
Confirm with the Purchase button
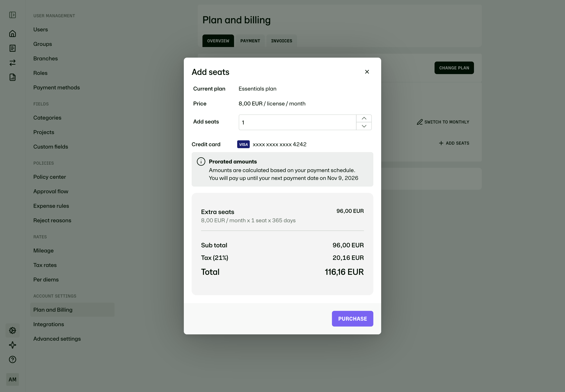(x=352, y=318)
